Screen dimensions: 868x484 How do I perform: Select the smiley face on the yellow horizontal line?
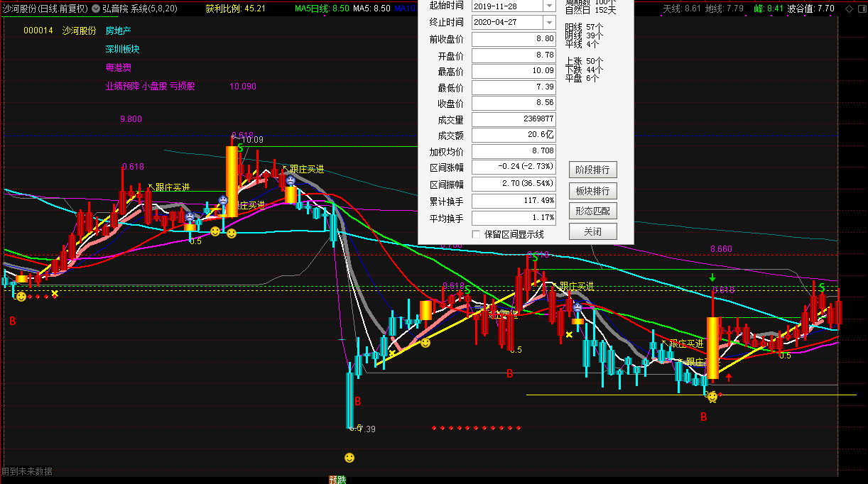point(712,396)
